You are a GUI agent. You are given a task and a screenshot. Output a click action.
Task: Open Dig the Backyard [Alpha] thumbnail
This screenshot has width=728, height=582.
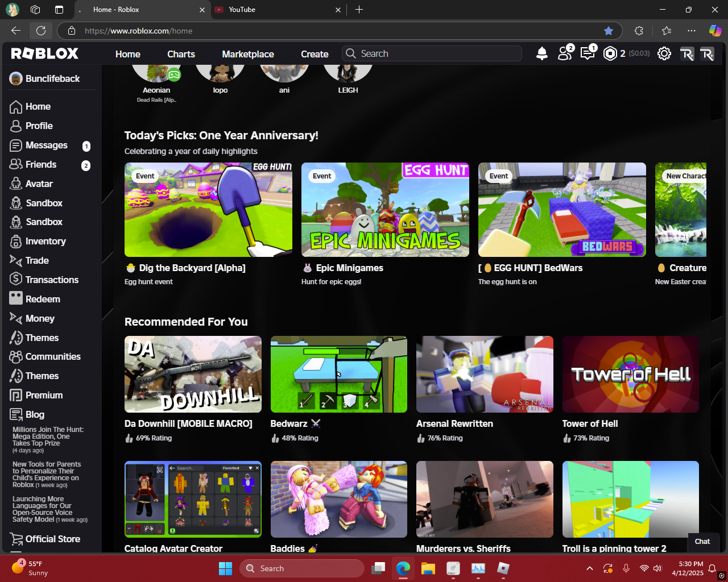pos(208,210)
